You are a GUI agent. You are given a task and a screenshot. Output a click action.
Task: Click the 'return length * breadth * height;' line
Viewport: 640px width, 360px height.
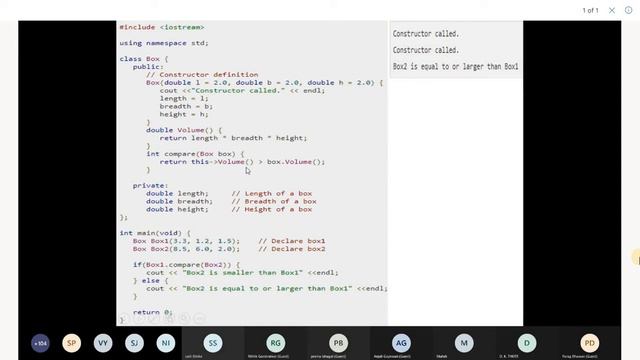233,138
